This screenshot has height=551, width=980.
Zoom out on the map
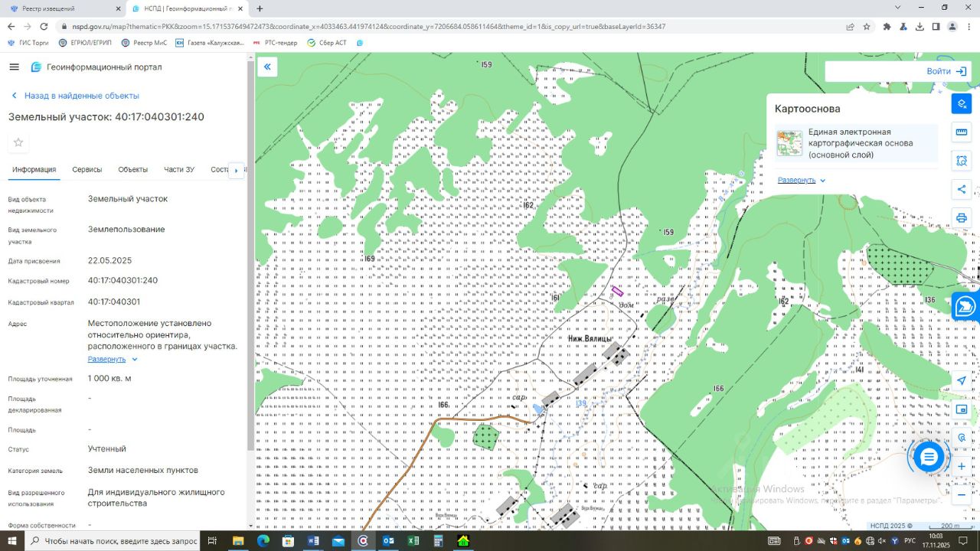[x=962, y=494]
